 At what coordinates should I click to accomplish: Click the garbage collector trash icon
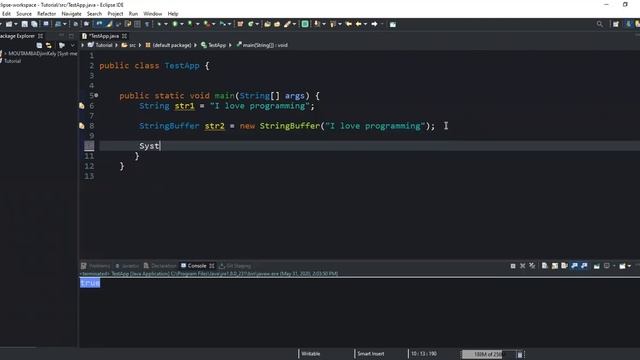520,354
